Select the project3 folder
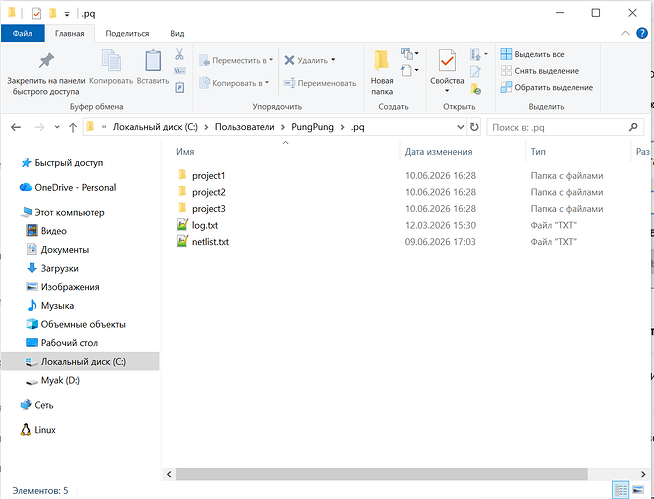 click(x=201, y=209)
